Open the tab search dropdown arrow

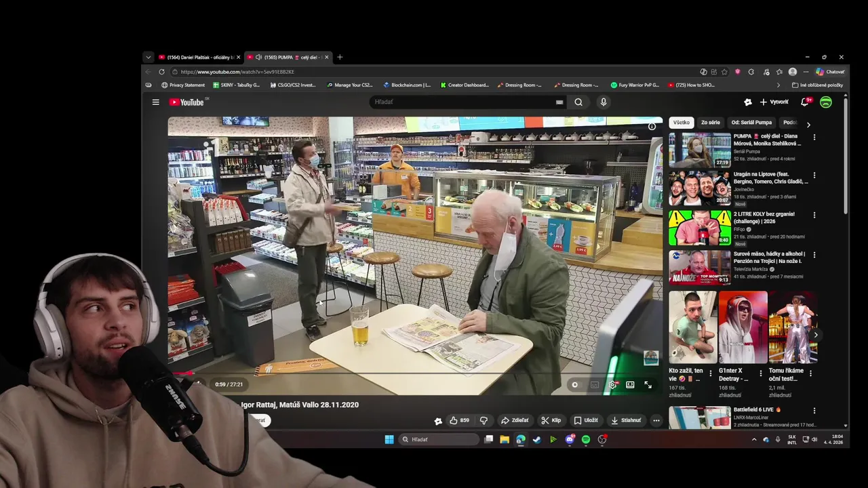148,58
